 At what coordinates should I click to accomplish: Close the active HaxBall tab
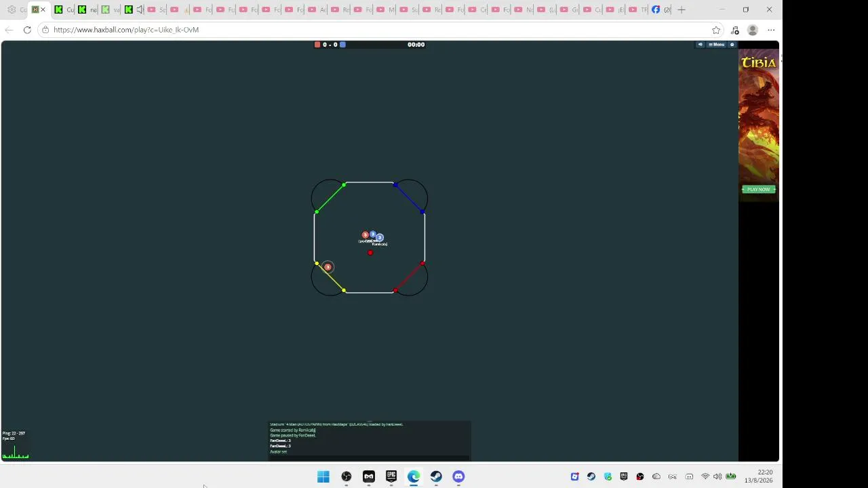point(43,9)
